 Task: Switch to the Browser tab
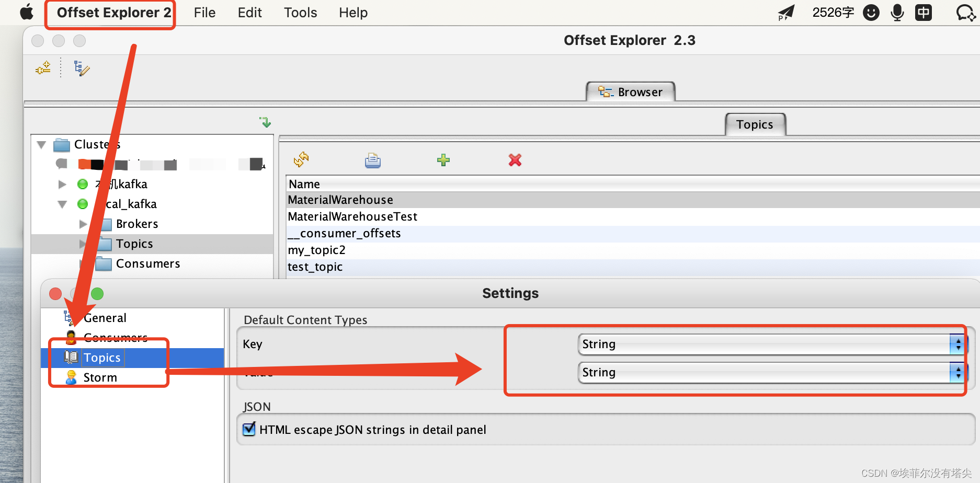pyautogui.click(x=631, y=92)
